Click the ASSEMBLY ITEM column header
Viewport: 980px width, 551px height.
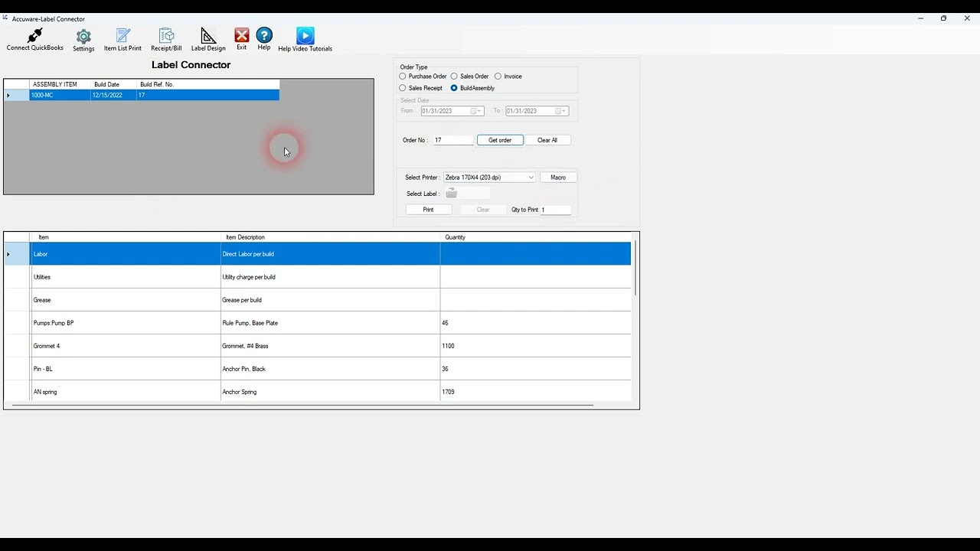point(60,84)
